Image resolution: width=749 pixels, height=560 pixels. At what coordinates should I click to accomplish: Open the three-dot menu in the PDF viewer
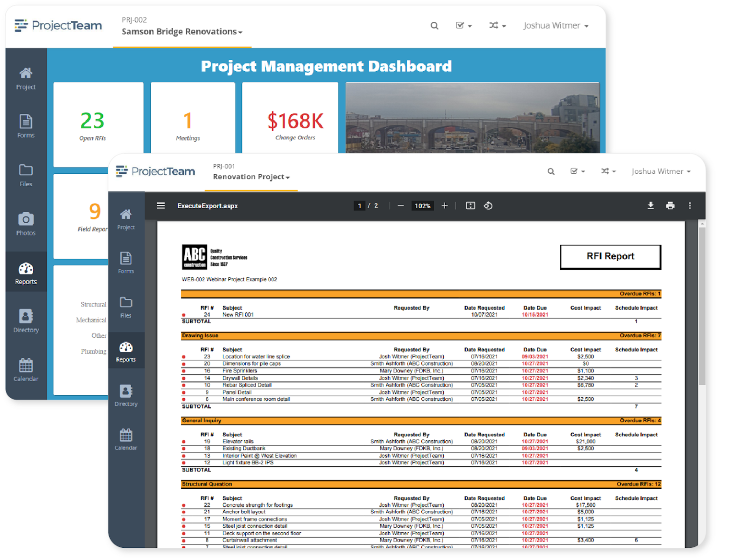point(690,205)
